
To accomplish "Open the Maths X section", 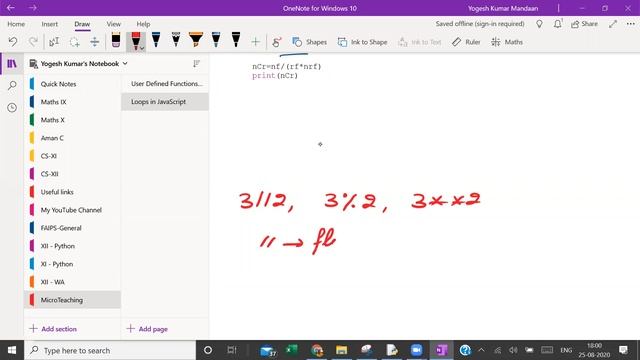I will tap(73, 120).
